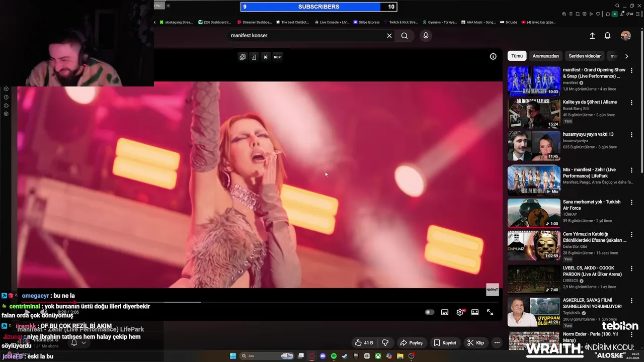Click the skip-next icon above the video
Screen dimensions: 644x362
click(266, 57)
